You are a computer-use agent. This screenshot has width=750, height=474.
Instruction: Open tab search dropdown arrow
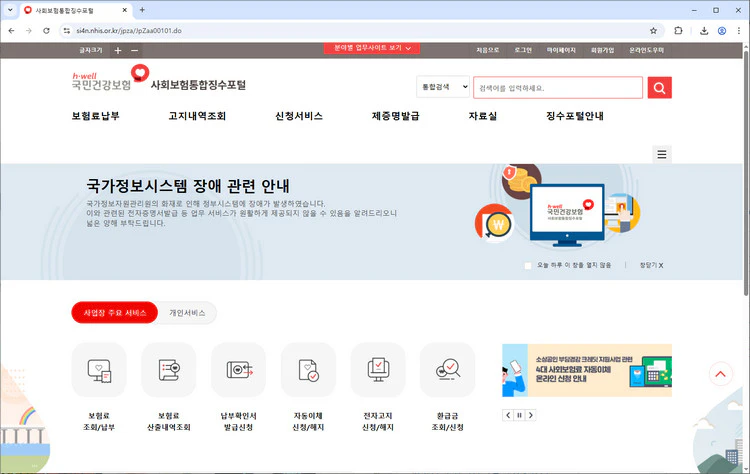point(10,10)
